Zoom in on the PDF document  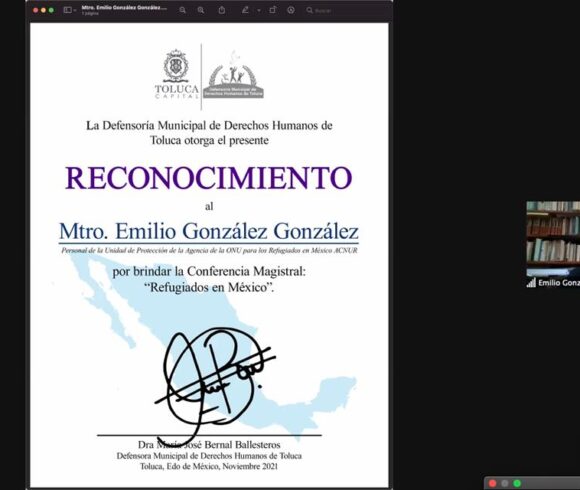tap(201, 10)
